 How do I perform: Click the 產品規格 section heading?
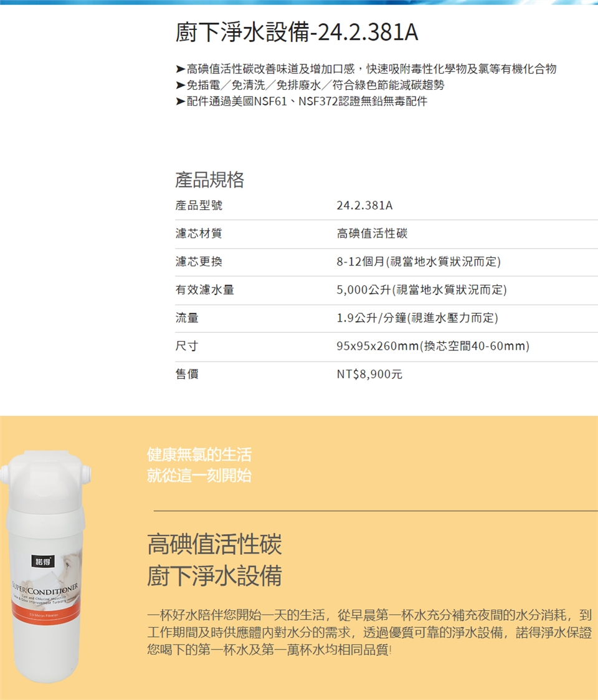(x=209, y=180)
